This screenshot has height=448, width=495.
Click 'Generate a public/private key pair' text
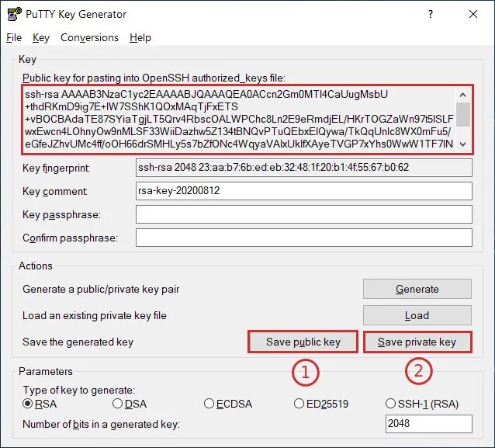tap(101, 289)
